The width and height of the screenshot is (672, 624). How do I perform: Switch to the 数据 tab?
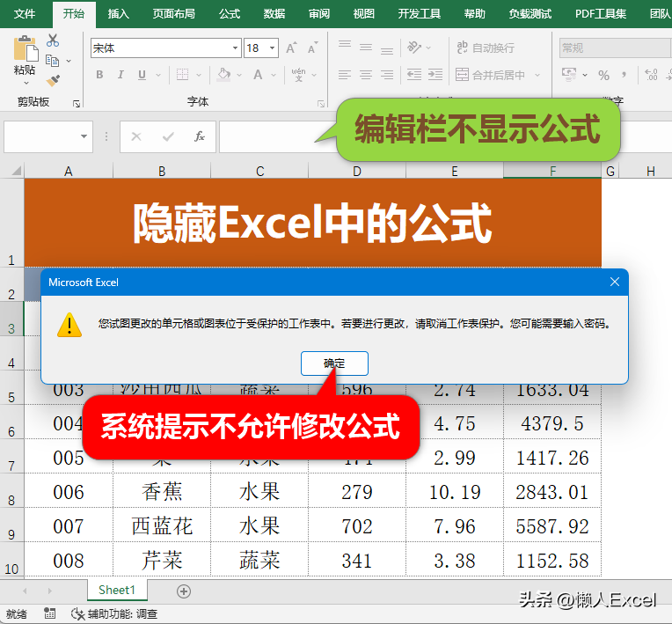274,14
